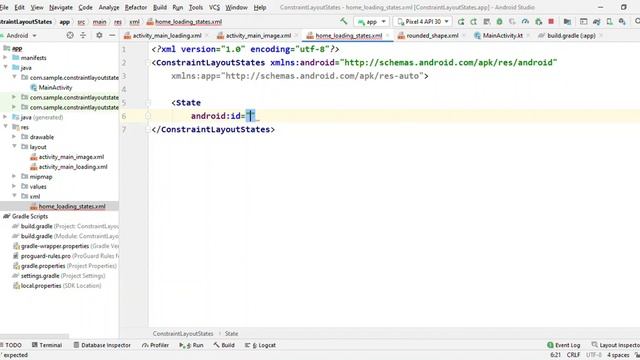Switch to rounded_shape.xml tab
640x360 pixels.
(x=432, y=36)
